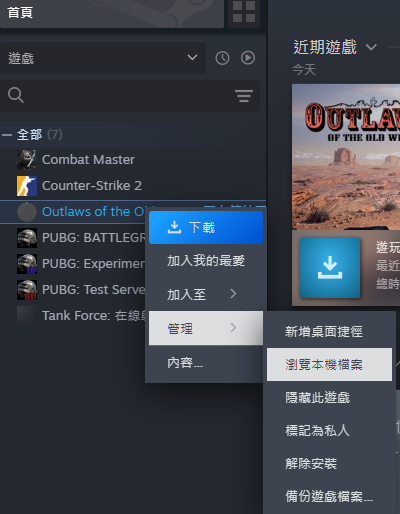Open the filter options icon in search bar

[244, 96]
